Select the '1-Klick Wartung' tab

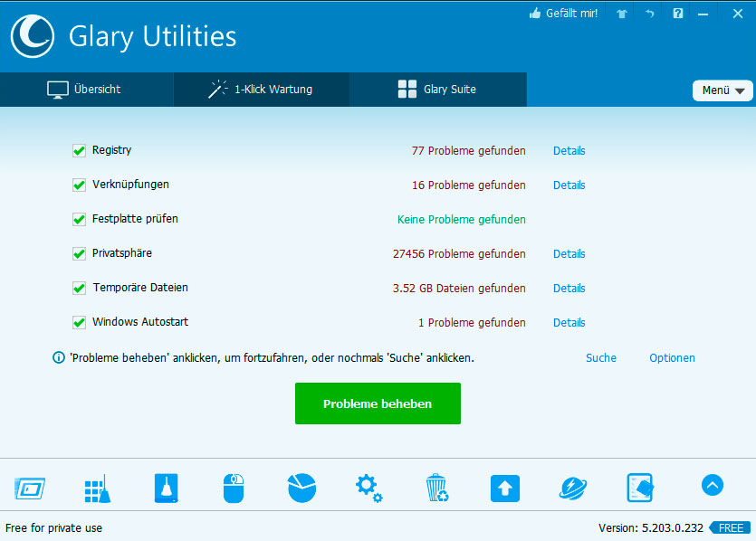pos(262,90)
